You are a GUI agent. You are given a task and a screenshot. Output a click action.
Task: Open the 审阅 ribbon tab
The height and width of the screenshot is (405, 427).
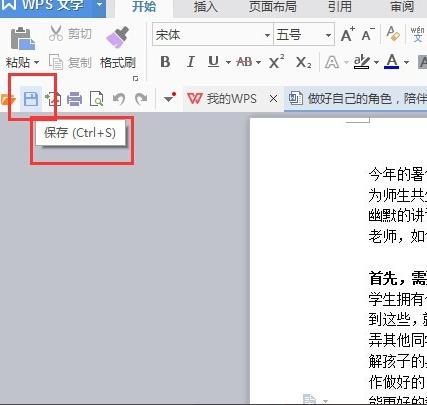(x=402, y=7)
